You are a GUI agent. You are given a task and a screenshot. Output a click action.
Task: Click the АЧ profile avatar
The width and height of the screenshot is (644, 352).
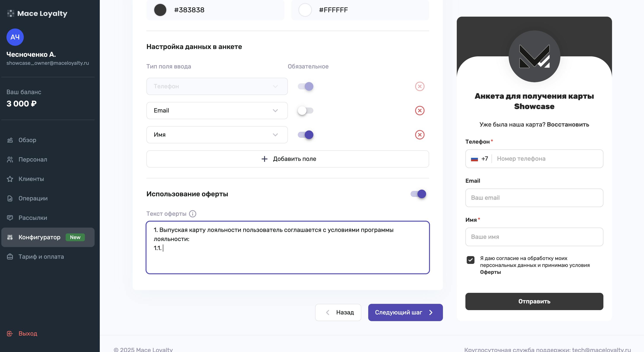click(15, 37)
